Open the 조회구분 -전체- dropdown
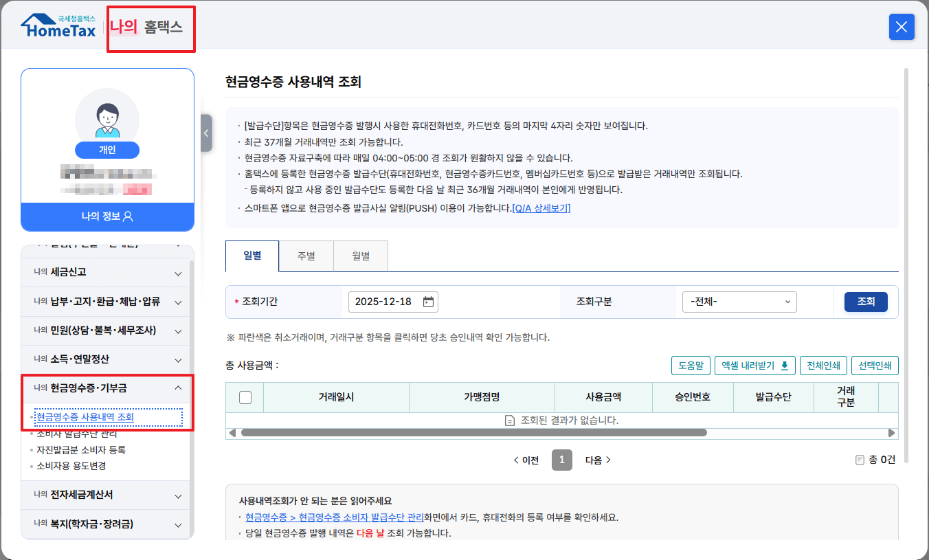 pyautogui.click(x=739, y=301)
